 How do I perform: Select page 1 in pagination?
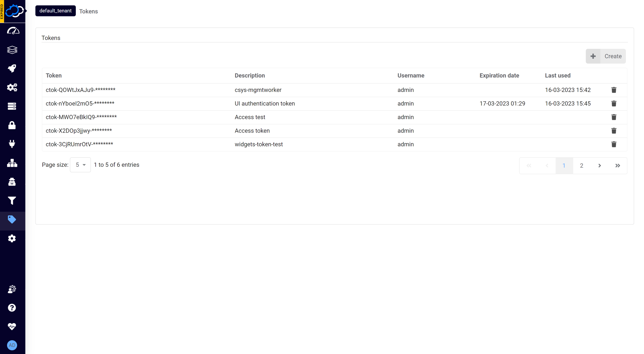[564, 166]
